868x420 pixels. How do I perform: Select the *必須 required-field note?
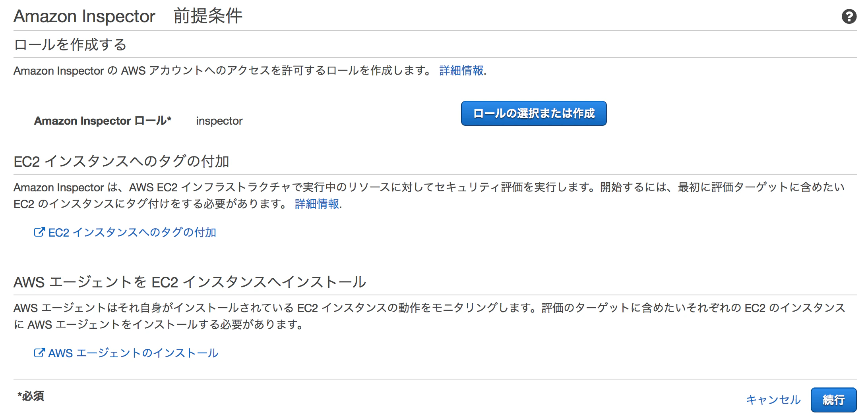click(31, 396)
